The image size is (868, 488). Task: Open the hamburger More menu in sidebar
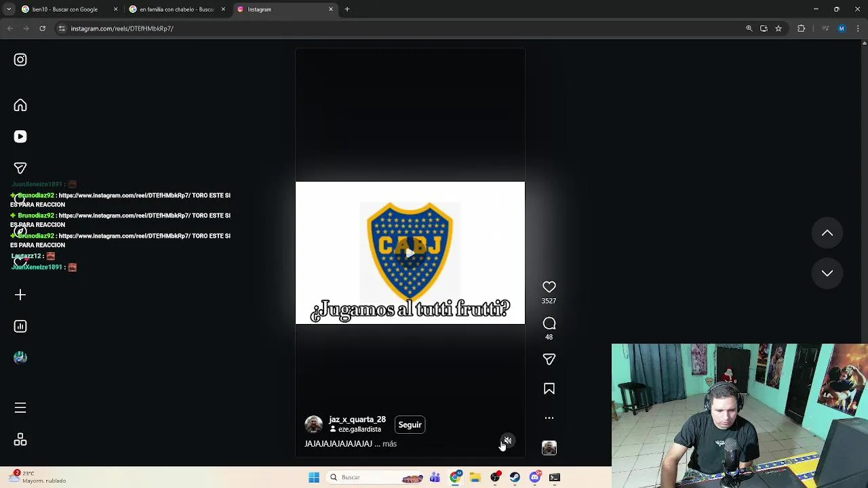(20, 407)
